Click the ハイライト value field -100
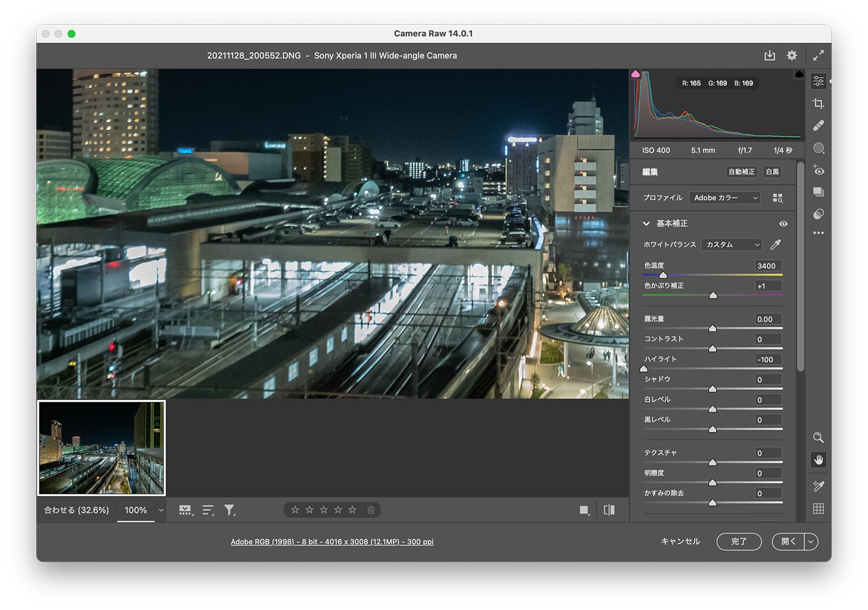 tap(768, 360)
